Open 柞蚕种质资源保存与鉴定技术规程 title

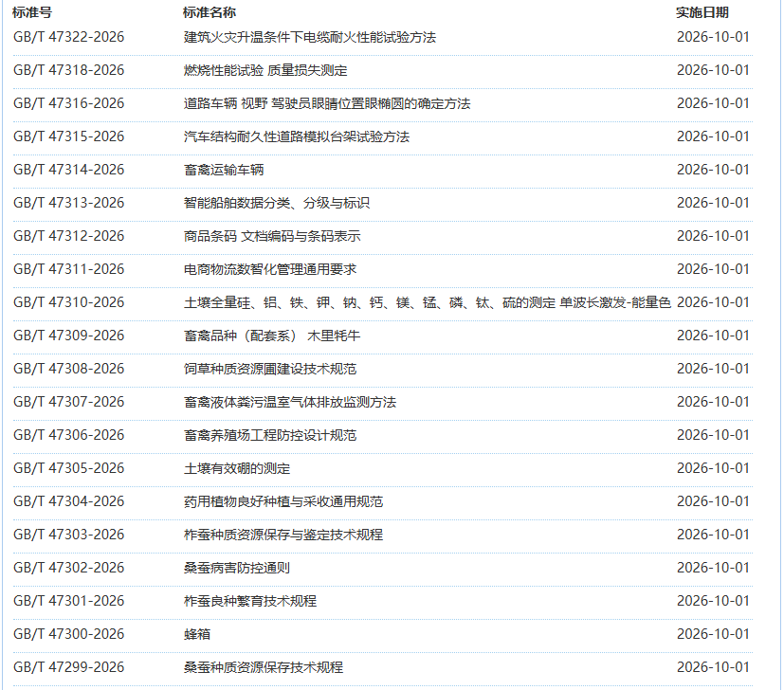click(283, 535)
